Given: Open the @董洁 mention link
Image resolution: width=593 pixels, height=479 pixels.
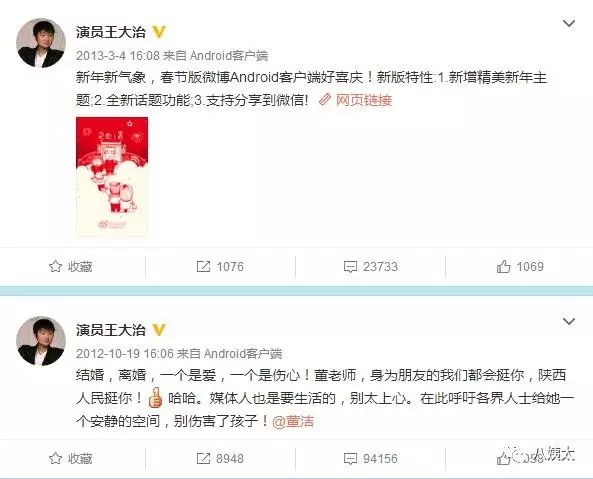Looking at the screenshot, I should (x=293, y=421).
